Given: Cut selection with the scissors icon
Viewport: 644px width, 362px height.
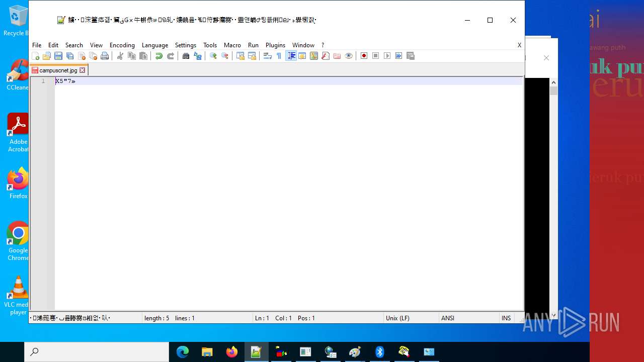Looking at the screenshot, I should pos(120,56).
